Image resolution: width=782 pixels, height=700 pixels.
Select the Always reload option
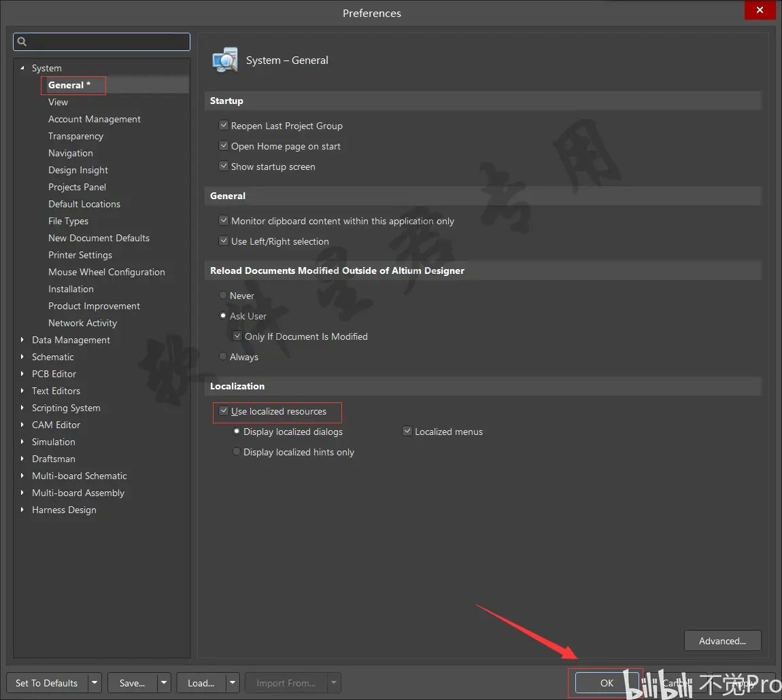click(x=223, y=357)
